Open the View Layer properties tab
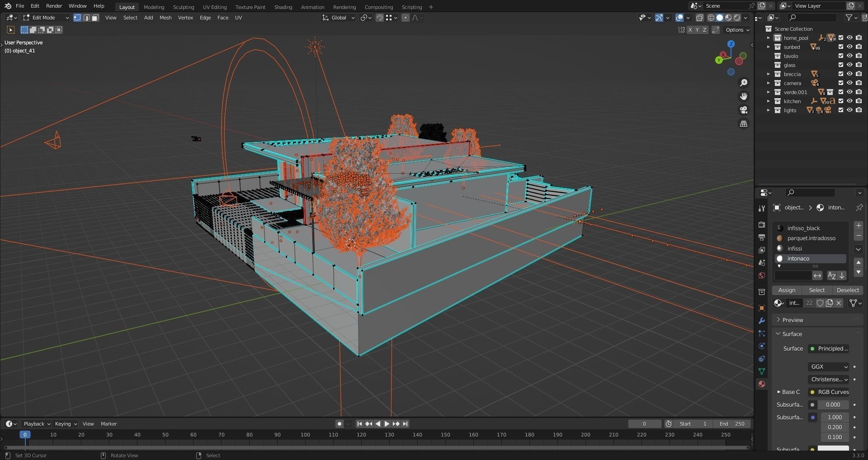 (762, 250)
